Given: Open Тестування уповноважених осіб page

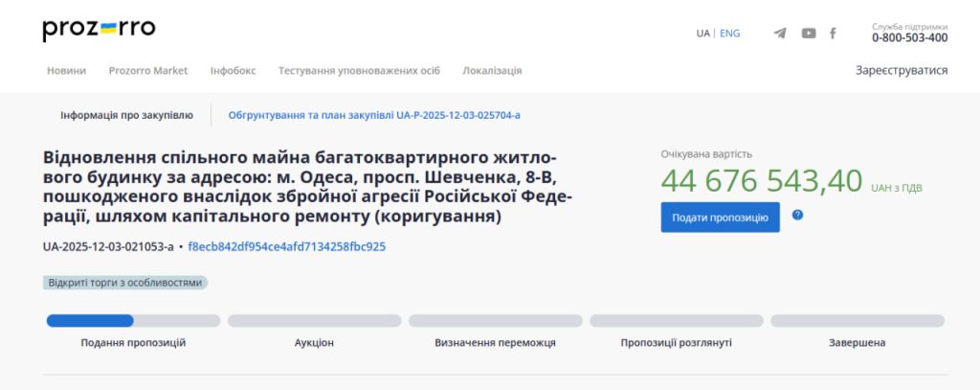Looking at the screenshot, I should click(359, 71).
